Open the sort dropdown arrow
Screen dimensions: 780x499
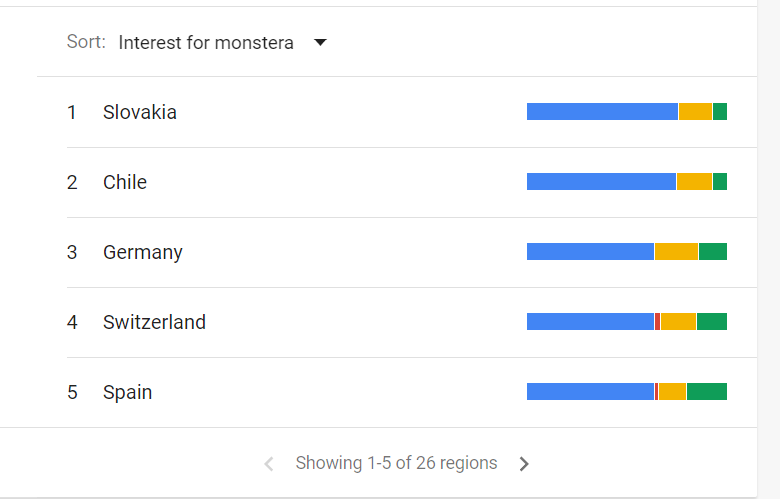pos(320,43)
